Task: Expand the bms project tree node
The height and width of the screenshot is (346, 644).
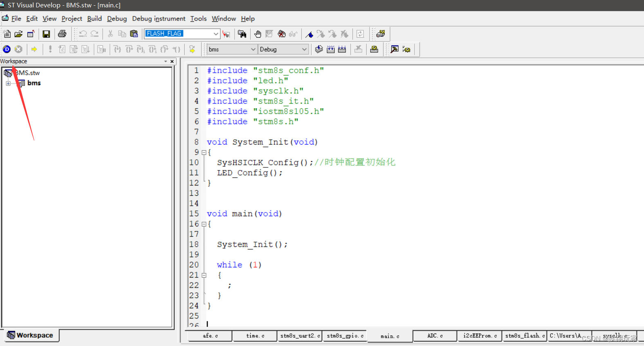Action: coord(8,83)
